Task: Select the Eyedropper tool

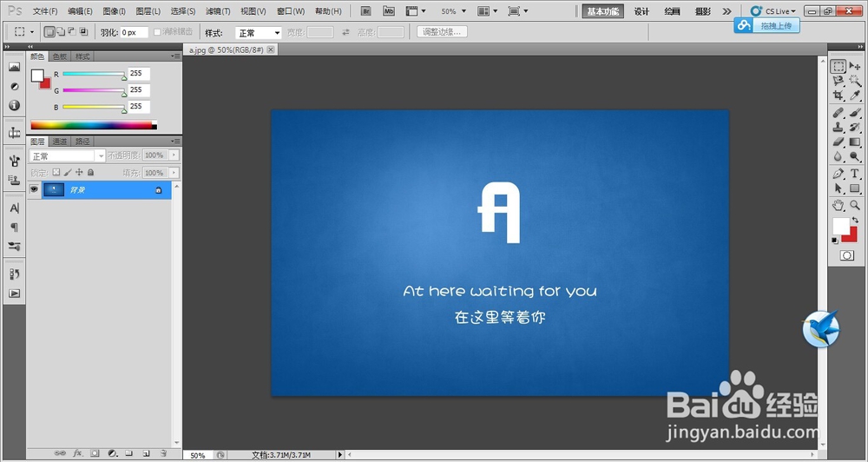Action: [x=855, y=96]
